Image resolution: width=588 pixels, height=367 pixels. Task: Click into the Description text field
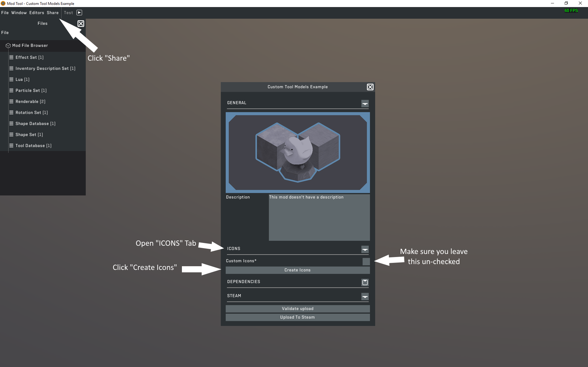319,218
